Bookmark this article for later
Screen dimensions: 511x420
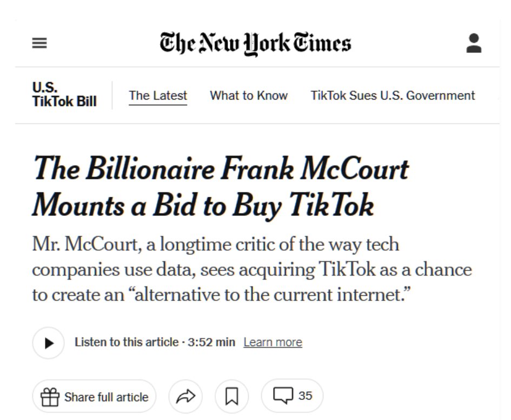[232, 396]
